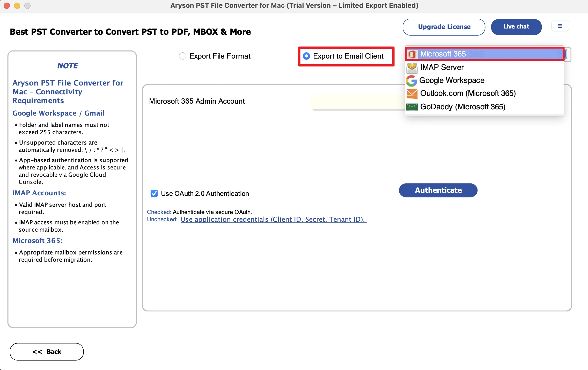The image size is (588, 370).
Task: Click the Microsoft 365 Office icon in dropdown
Action: click(412, 54)
